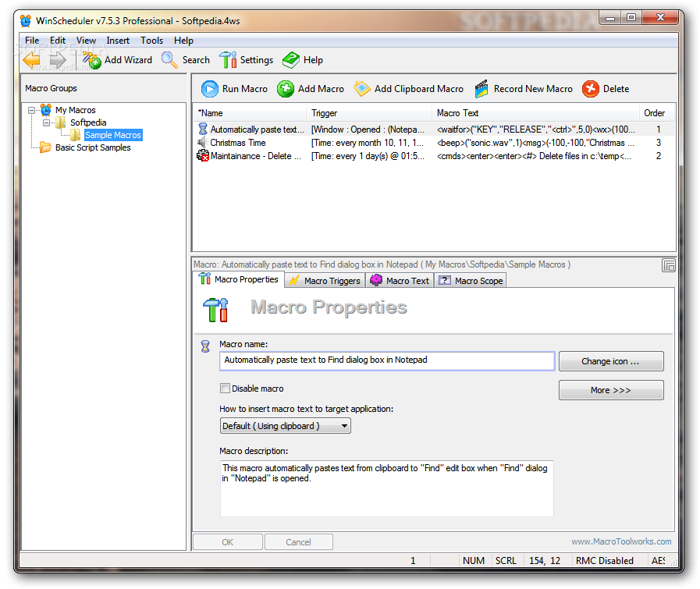Click the Sample Macros folder icon
Viewport: 700px width, 589px height.
tap(76, 135)
